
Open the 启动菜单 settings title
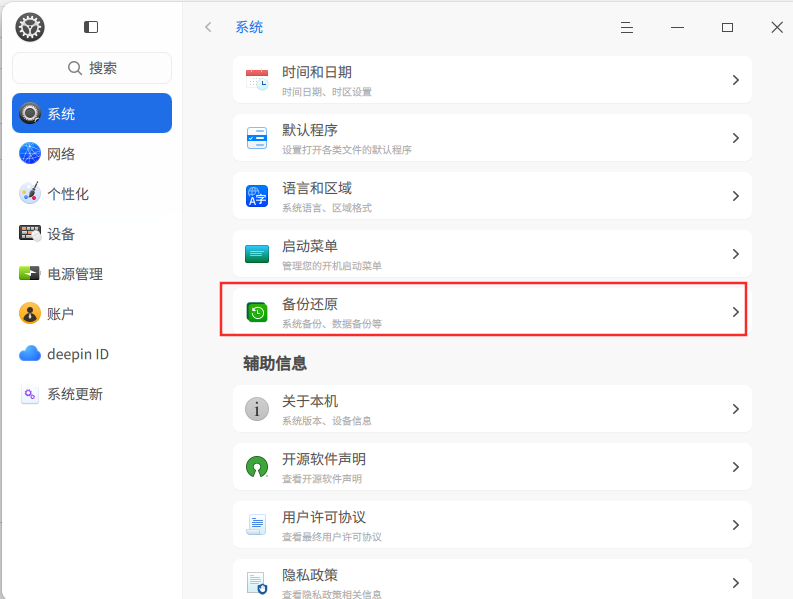pos(310,246)
